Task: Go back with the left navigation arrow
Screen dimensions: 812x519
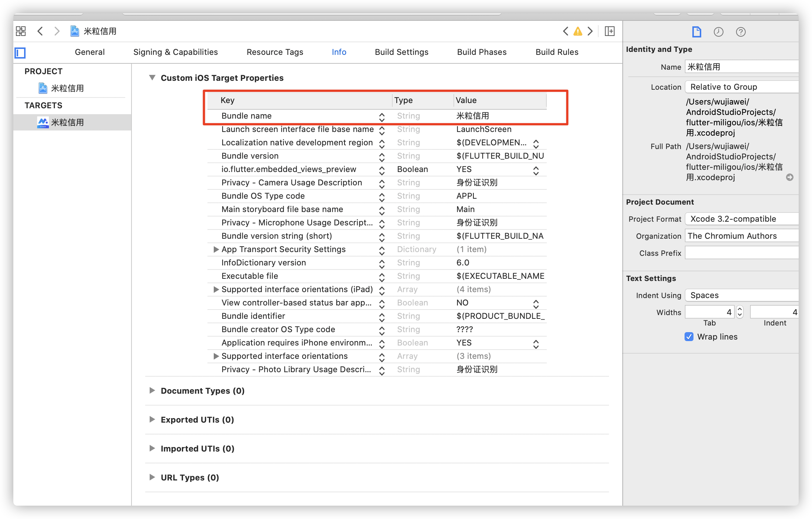Action: 40,31
